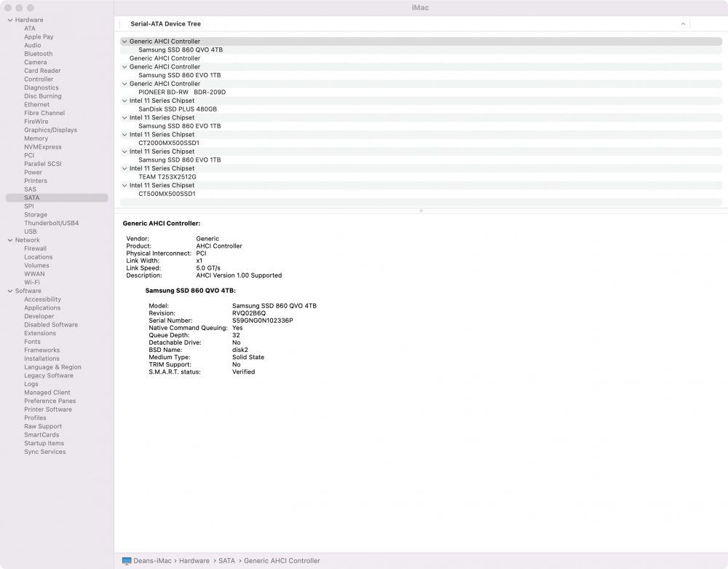The height and width of the screenshot is (569, 728).
Task: Collapse the controller holding Samsung SSD 860 QVO 4TB
Action: pos(124,42)
